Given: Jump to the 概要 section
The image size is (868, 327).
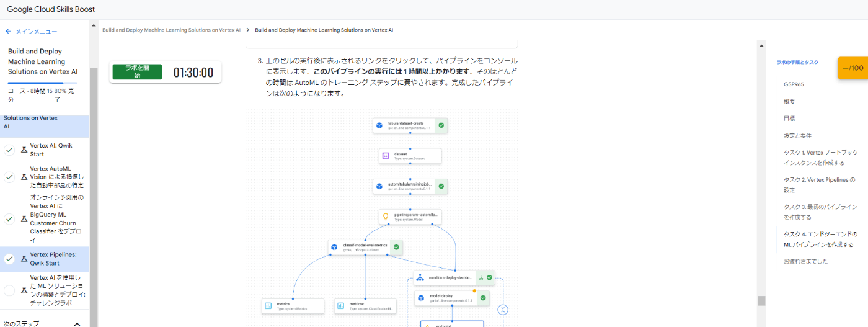Looking at the screenshot, I should coord(789,101).
